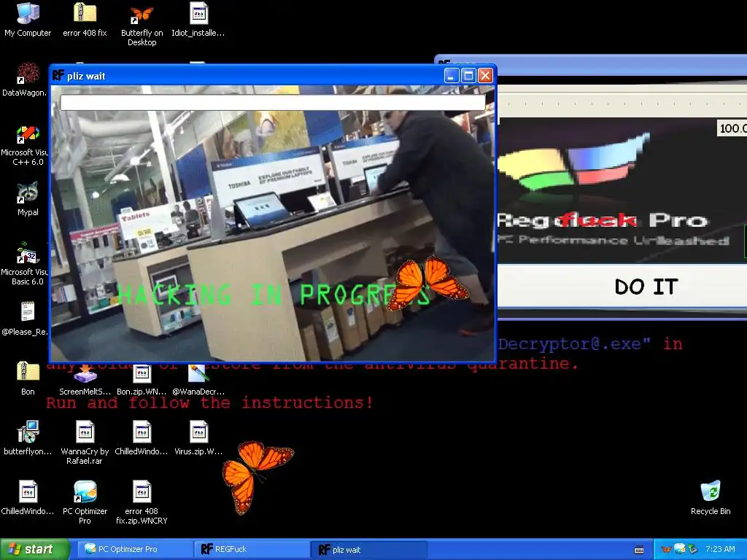Viewport: 747px width, 560px height.
Task: Select the ScreenMeltS... desktop icon
Action: click(x=85, y=379)
